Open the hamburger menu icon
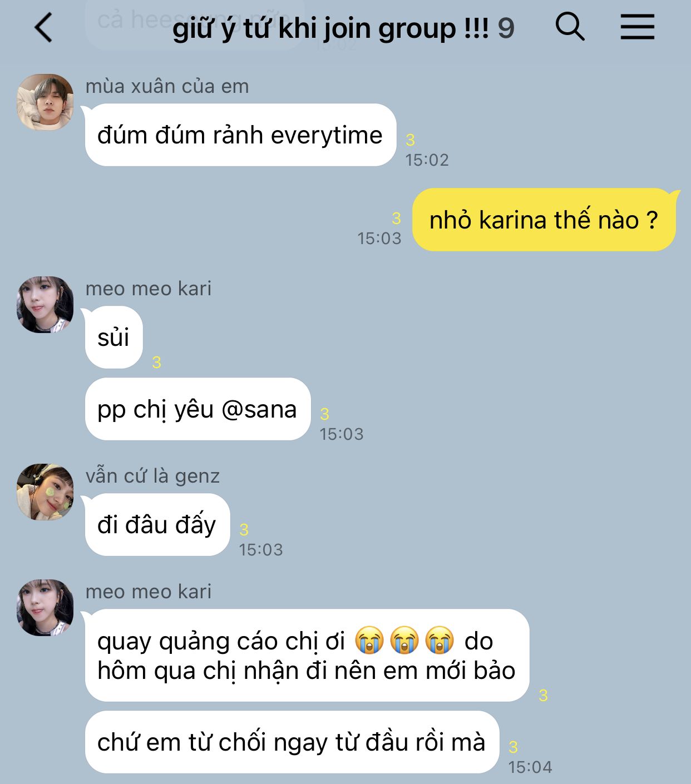 (x=638, y=27)
